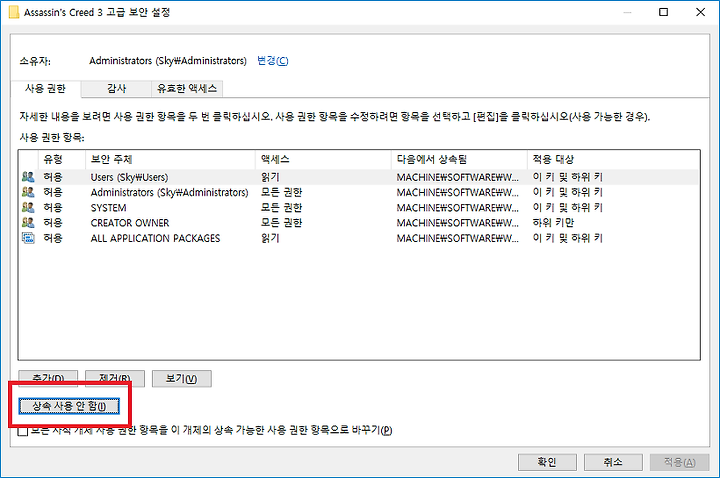This screenshot has width=720, height=478.
Task: Click inherited-from cell in SYSTEM row
Action: (x=458, y=208)
